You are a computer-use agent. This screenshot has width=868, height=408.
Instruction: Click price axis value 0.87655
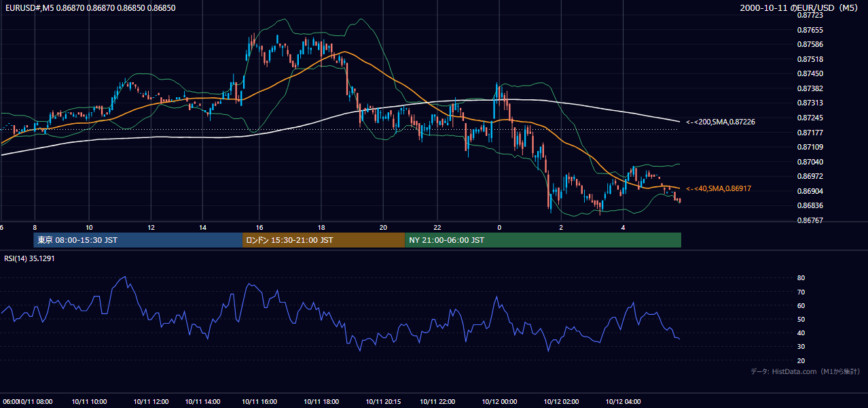pyautogui.click(x=810, y=30)
